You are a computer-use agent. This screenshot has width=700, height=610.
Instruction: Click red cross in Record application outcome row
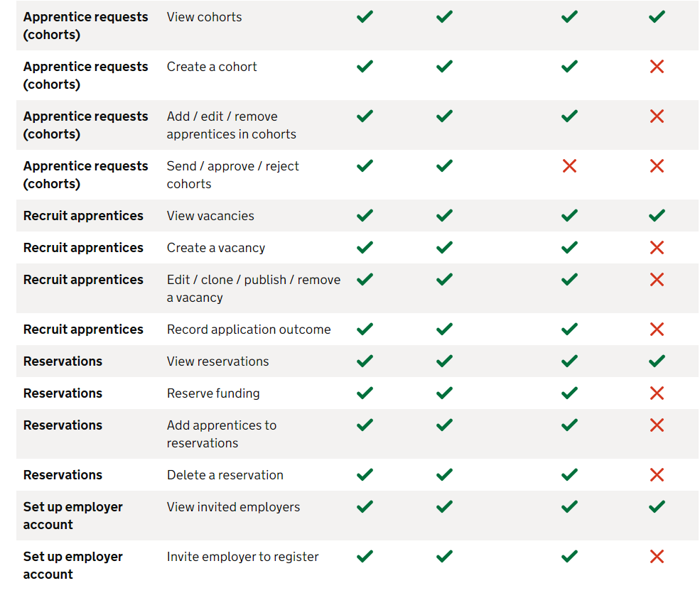coord(657,329)
